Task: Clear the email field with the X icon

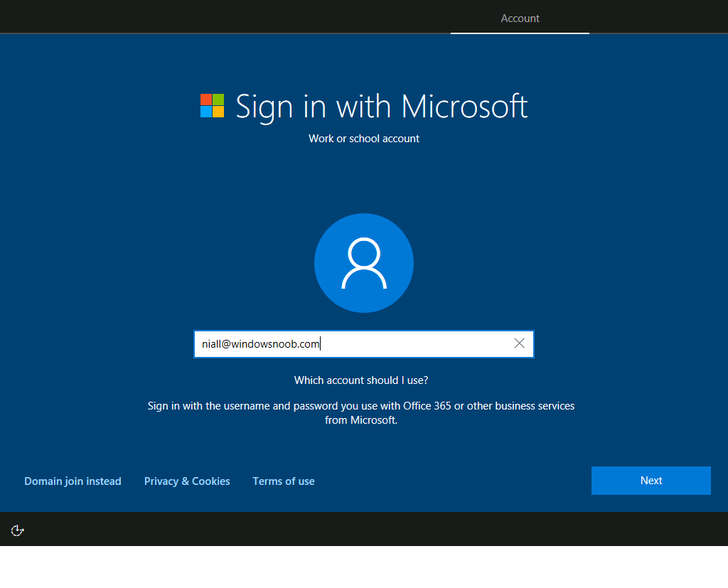Action: tap(519, 343)
